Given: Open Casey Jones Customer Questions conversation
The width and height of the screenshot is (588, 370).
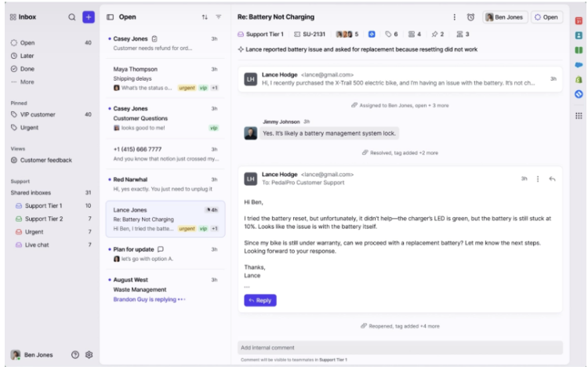Looking at the screenshot, I should [x=165, y=118].
